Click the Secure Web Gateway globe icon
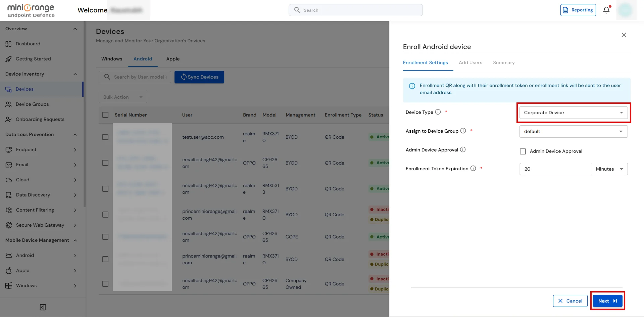Screen dimensions: 644x317 click(x=9, y=225)
